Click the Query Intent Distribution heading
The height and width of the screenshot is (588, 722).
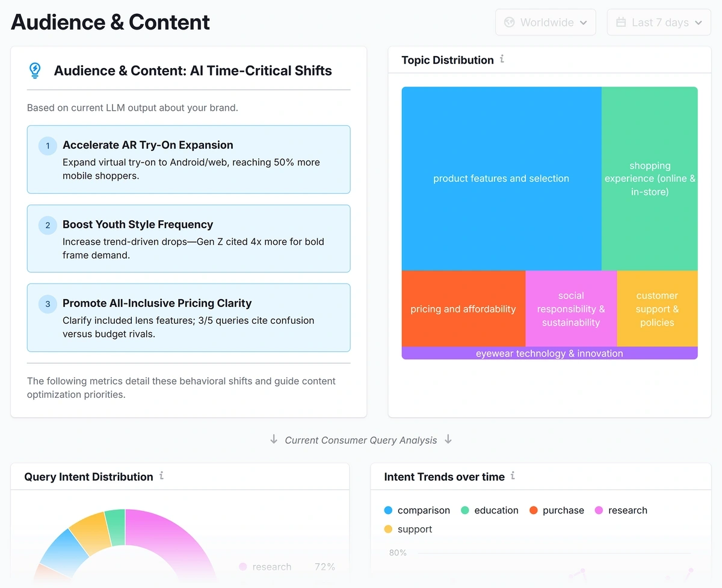[88, 477]
